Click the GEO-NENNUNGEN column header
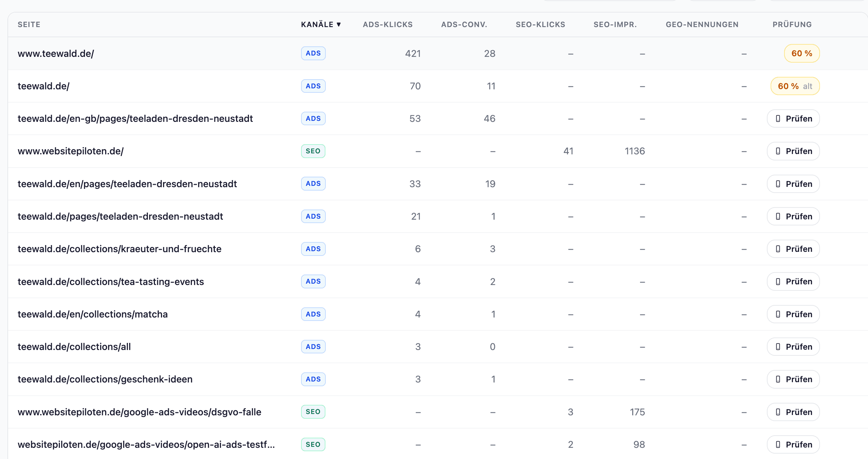 pos(702,24)
